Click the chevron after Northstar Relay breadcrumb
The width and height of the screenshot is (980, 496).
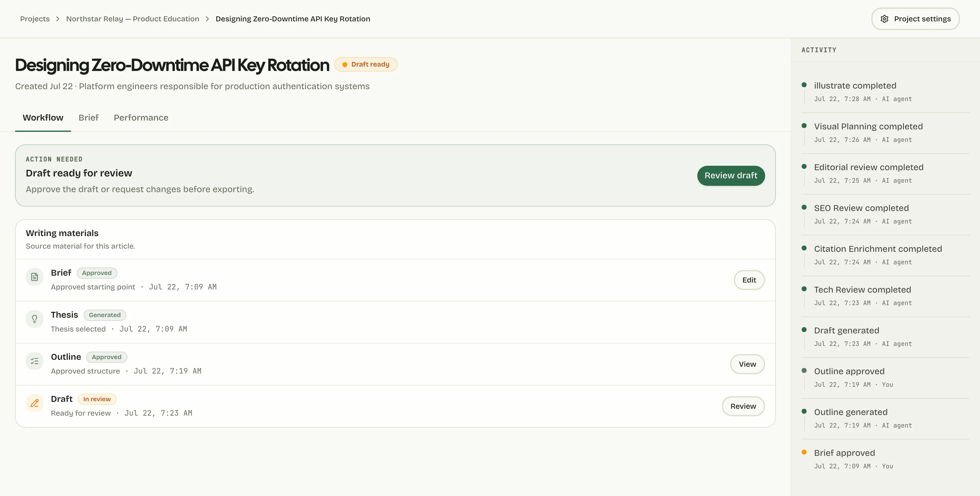207,19
